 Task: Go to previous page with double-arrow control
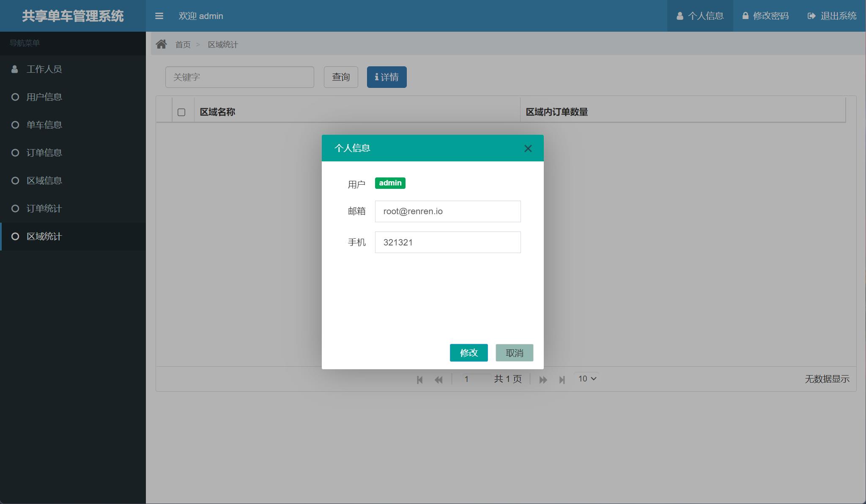pos(439,379)
